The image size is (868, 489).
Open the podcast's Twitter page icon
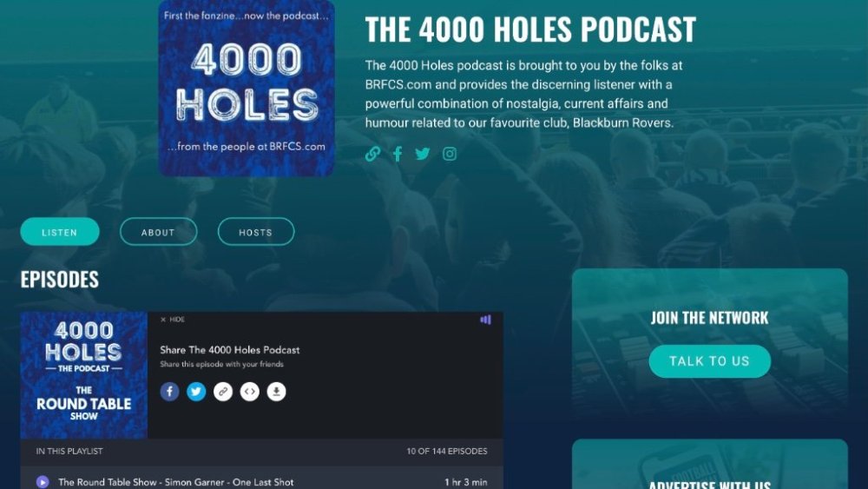pyautogui.click(x=423, y=154)
